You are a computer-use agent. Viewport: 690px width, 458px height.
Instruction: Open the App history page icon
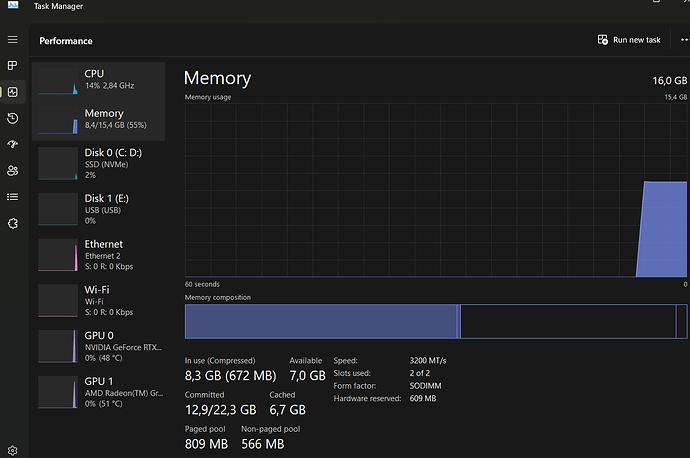[13, 118]
